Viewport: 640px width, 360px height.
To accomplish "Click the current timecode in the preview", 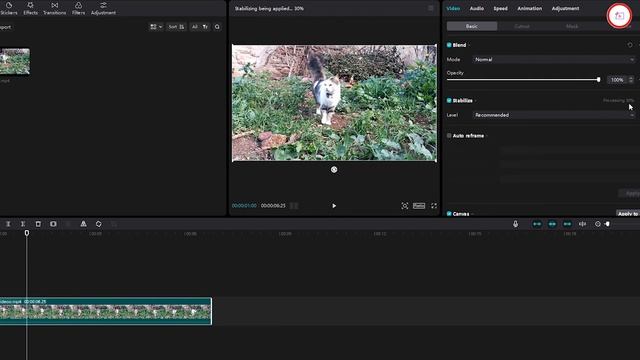I will 244,206.
